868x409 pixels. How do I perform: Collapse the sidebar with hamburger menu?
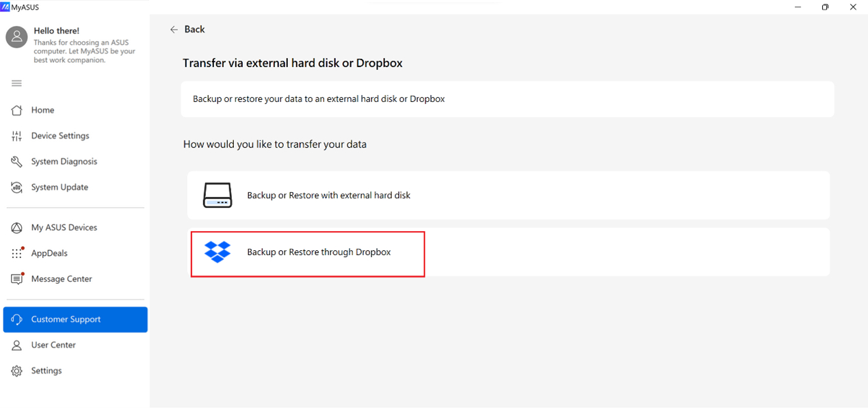(x=17, y=83)
